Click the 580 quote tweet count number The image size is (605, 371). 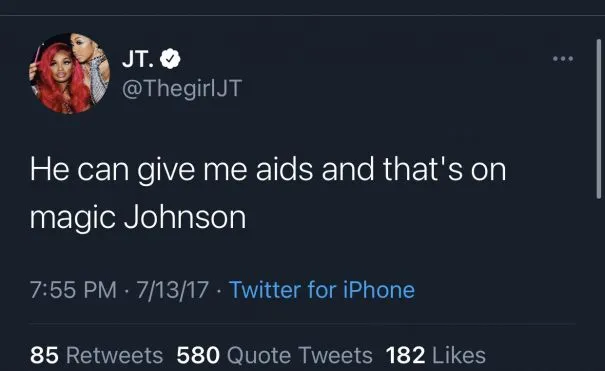click(x=198, y=355)
